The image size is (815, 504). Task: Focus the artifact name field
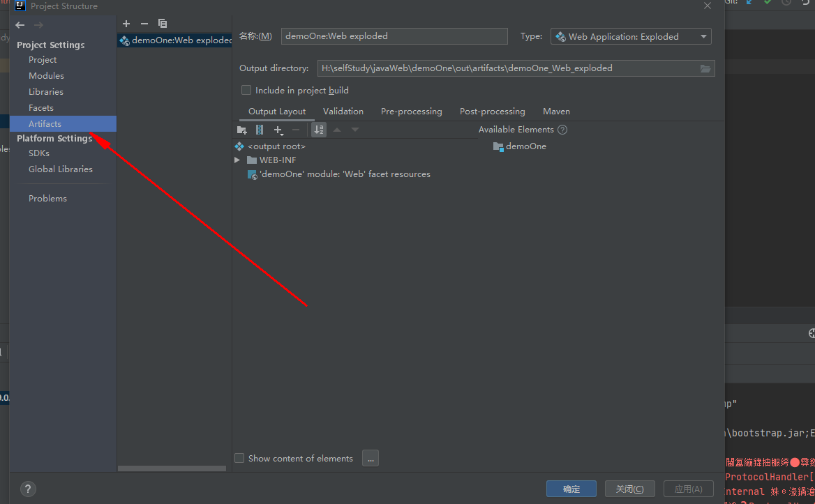(394, 36)
